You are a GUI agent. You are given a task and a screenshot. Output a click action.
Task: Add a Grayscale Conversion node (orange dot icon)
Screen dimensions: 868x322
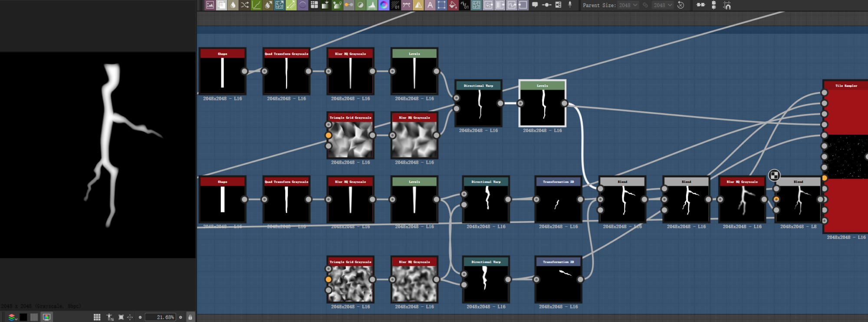(x=349, y=5)
